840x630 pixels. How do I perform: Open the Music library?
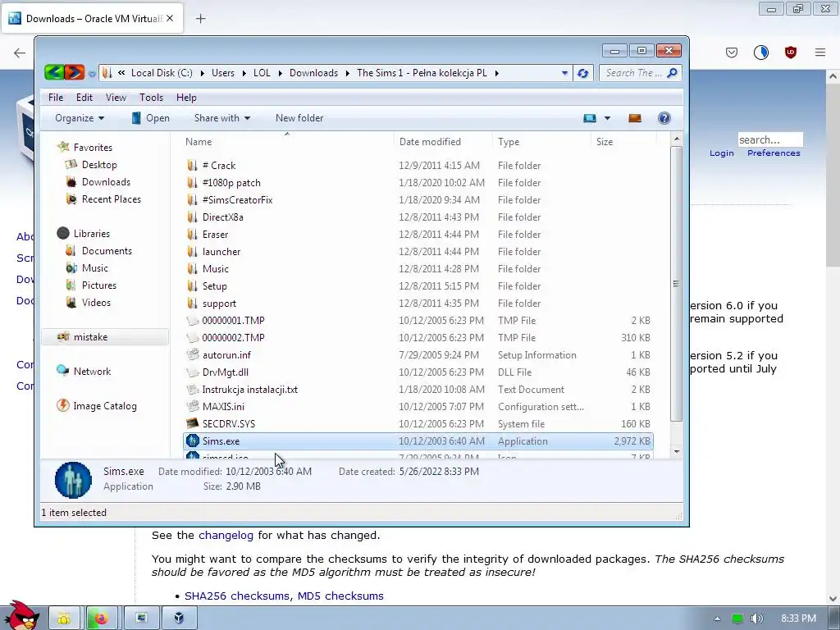click(x=95, y=268)
